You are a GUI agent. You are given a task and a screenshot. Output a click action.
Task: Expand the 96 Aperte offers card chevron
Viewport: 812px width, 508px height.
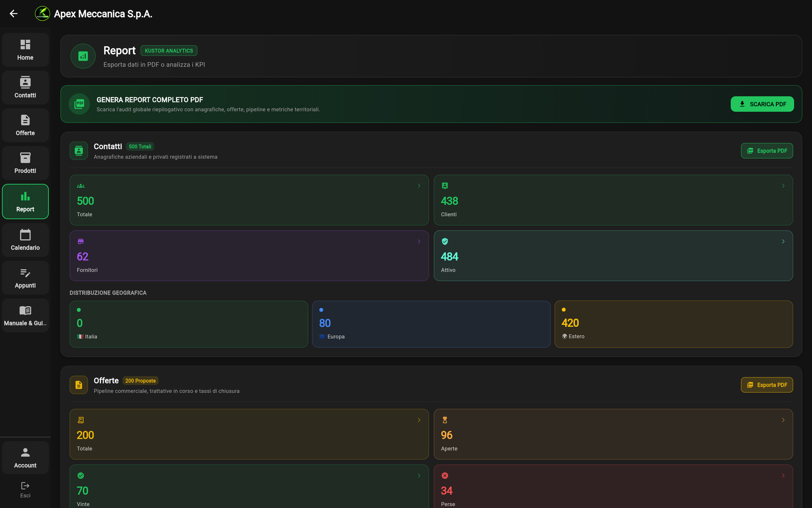(x=783, y=420)
